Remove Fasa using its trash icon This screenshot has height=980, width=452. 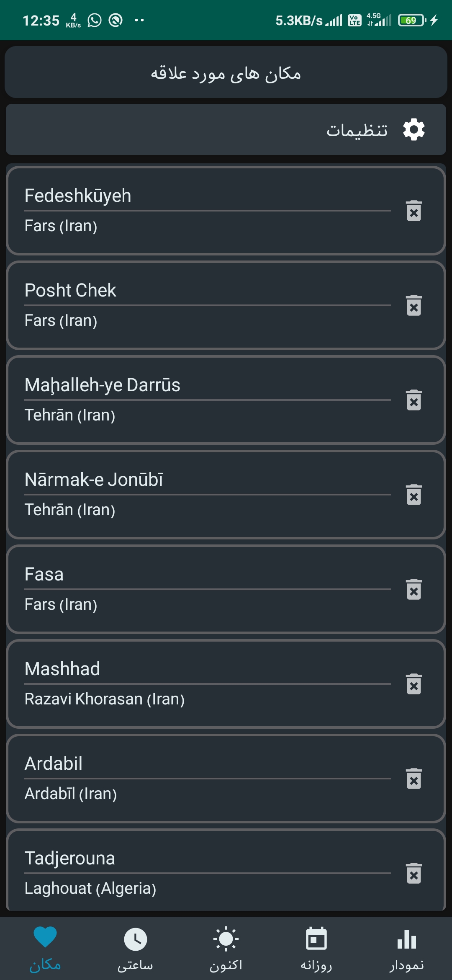click(x=413, y=589)
